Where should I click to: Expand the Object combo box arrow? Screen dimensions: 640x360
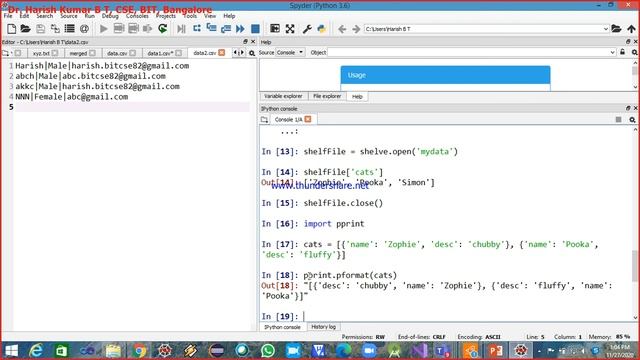pyautogui.click(x=612, y=52)
